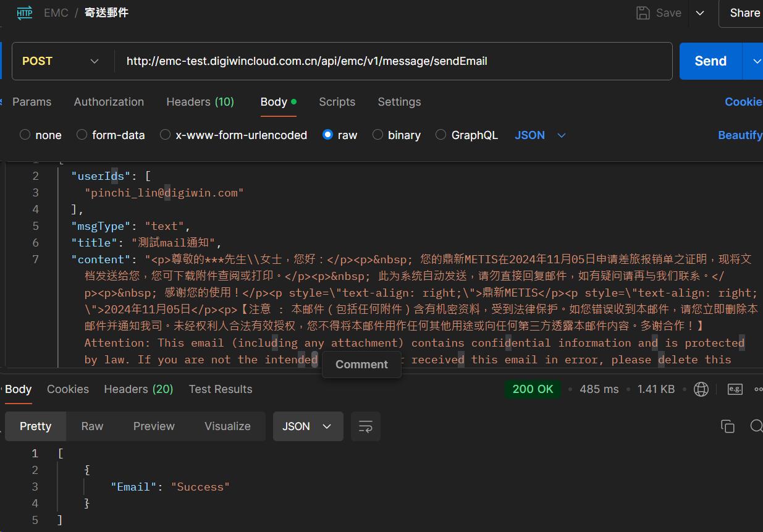Select the Visualize response view
The height and width of the screenshot is (532, 763).
[227, 426]
